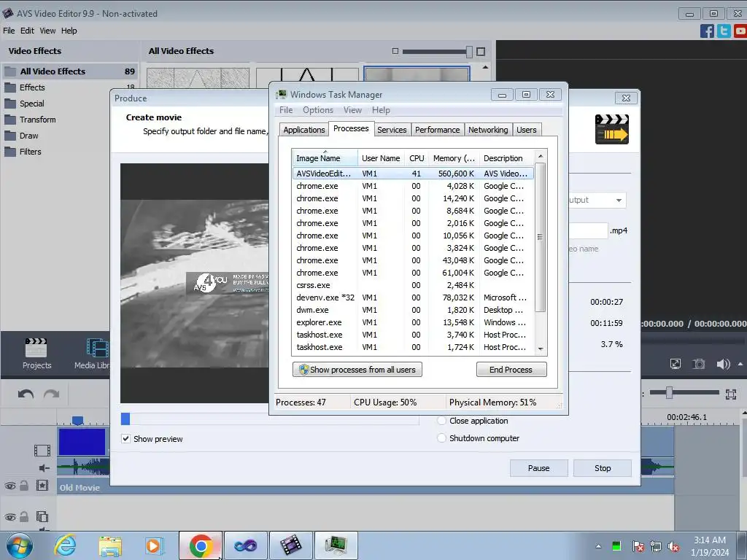Image resolution: width=747 pixels, height=560 pixels.
Task: Open Windows Media Player on taskbar
Action: 155,545
